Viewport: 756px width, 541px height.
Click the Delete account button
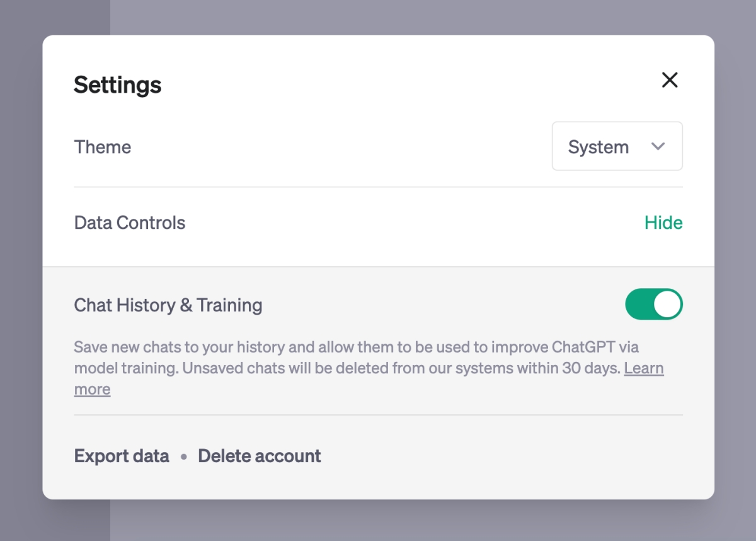point(260,456)
